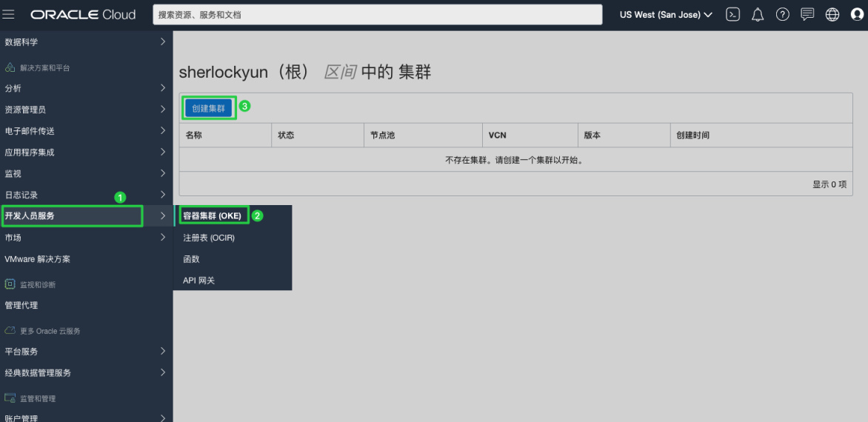
Task: Expand the 数据科学 menu arrow
Action: (162, 42)
